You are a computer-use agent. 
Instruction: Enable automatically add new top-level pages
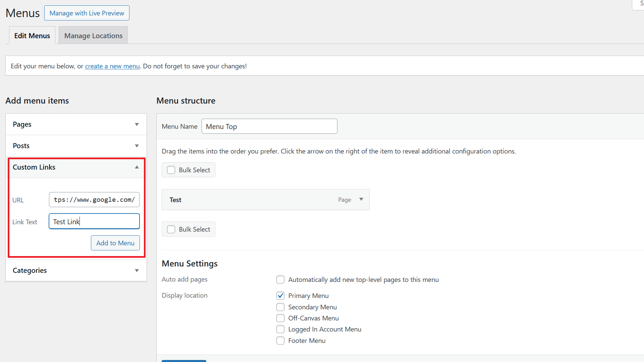click(280, 280)
